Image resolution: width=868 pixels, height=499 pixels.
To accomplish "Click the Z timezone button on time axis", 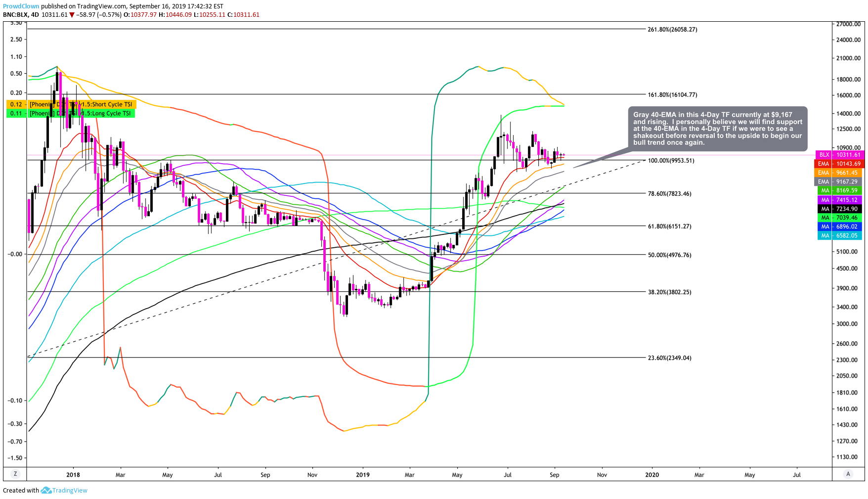I will [15, 474].
